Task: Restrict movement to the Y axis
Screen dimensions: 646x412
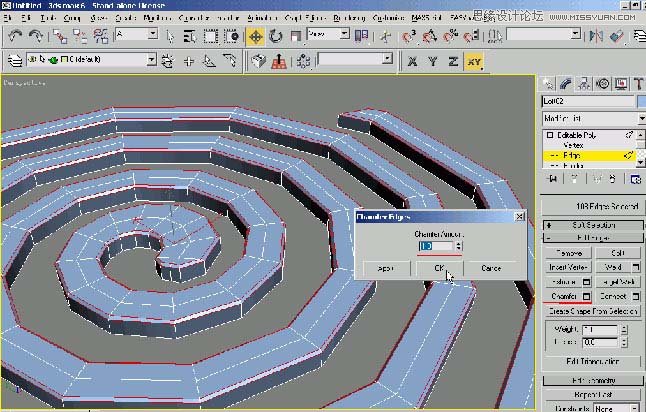Action: 433,62
